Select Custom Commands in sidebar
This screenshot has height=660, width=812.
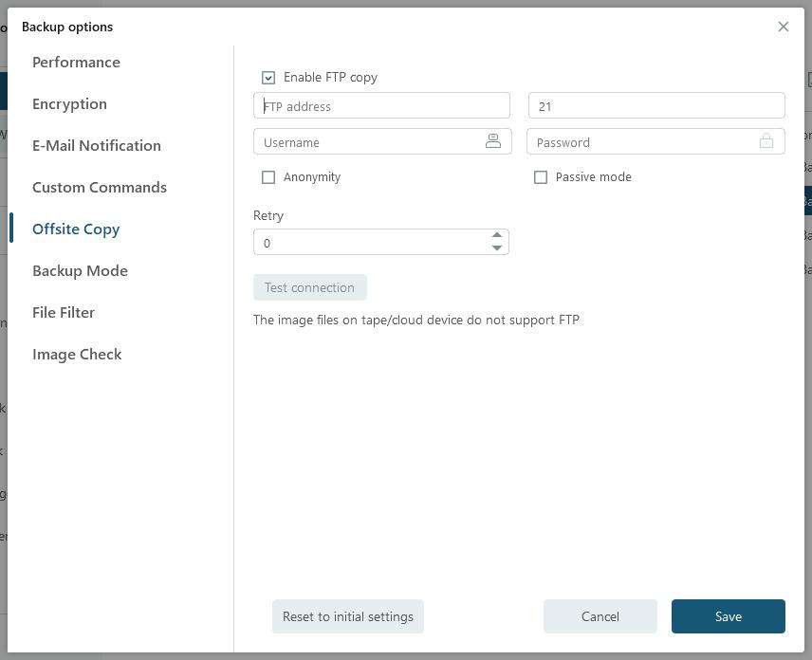point(100,188)
